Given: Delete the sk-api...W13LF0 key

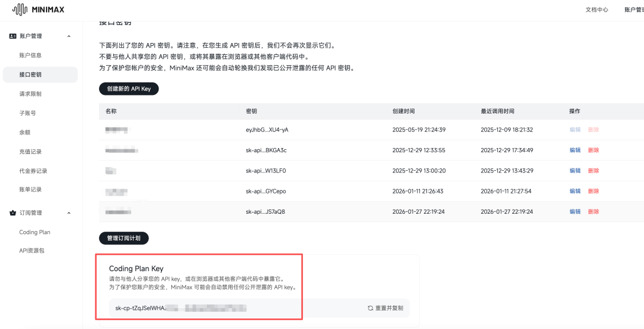Looking at the screenshot, I should point(593,171).
